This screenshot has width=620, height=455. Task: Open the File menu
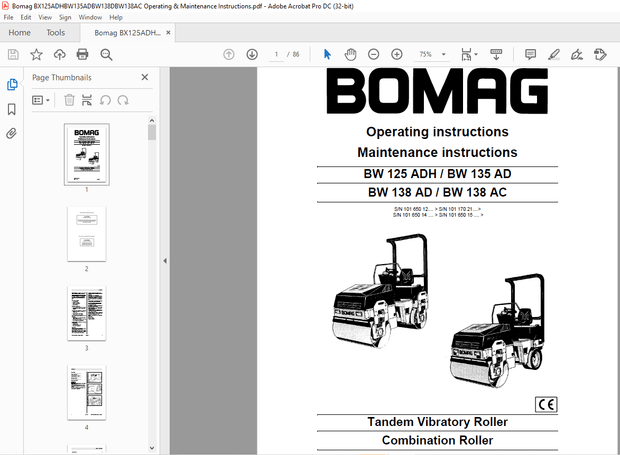pos(8,17)
